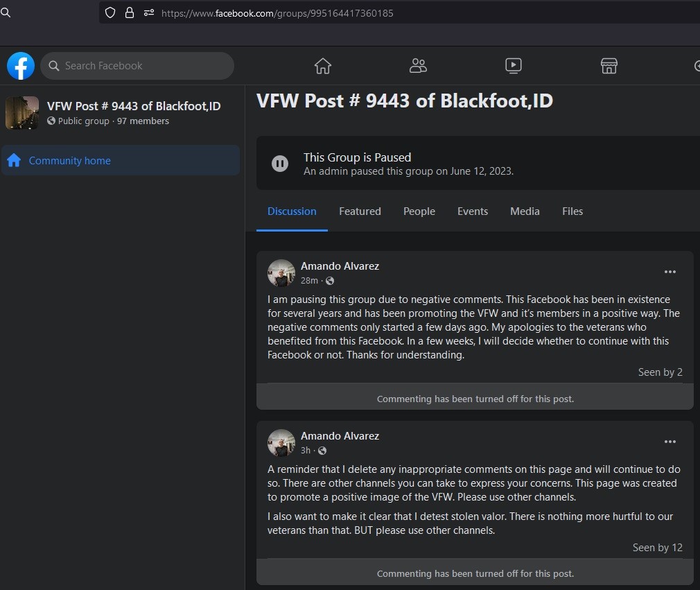
Task: Click the browser permissions icon beside padlock
Action: point(148,12)
